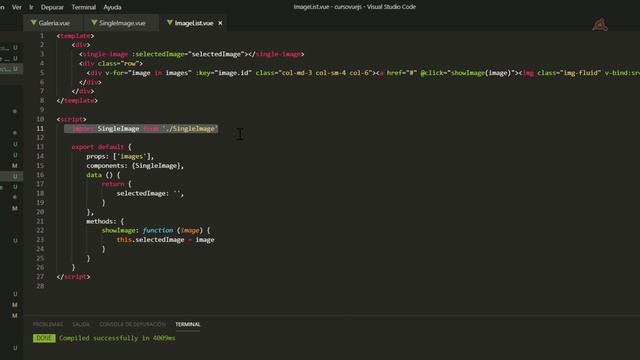Show the PROBLEMAS panel tab
The width and height of the screenshot is (640, 360).
[48, 324]
